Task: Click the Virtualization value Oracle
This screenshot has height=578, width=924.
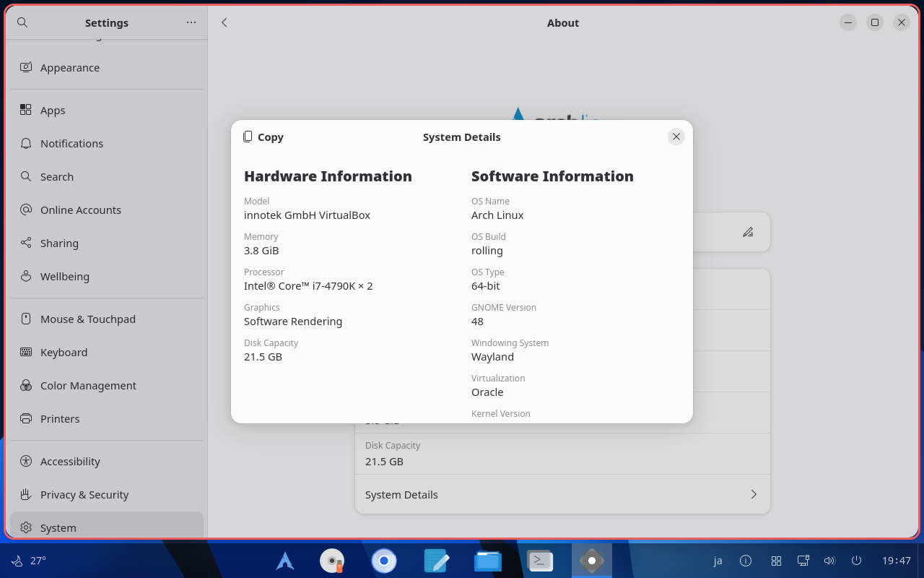Action: point(487,392)
